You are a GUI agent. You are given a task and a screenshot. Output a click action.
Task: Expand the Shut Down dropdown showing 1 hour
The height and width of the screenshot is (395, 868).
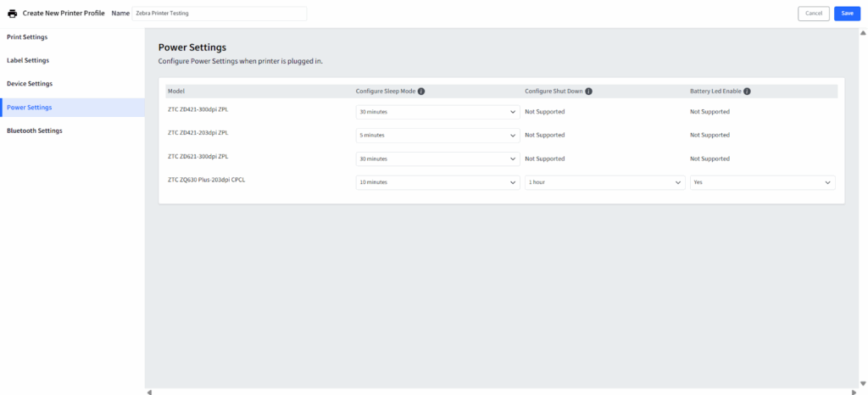604,182
